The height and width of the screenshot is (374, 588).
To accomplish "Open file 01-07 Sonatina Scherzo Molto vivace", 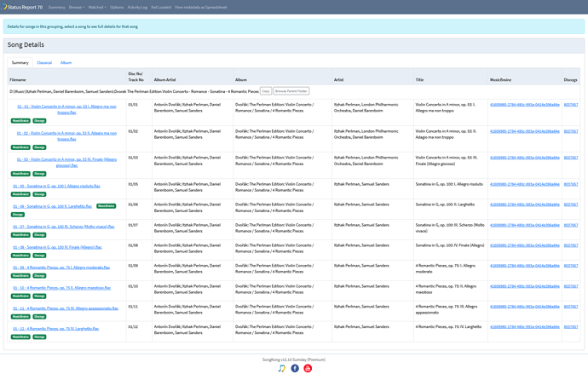I will point(64,227).
